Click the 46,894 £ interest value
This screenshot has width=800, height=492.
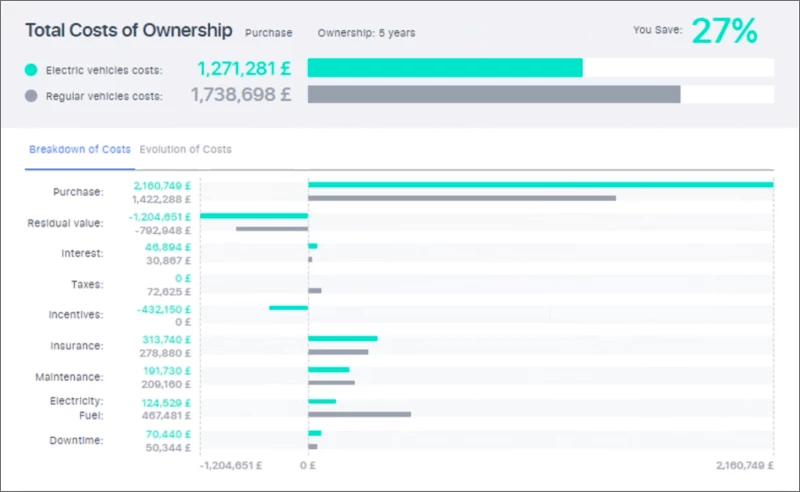tap(168, 247)
